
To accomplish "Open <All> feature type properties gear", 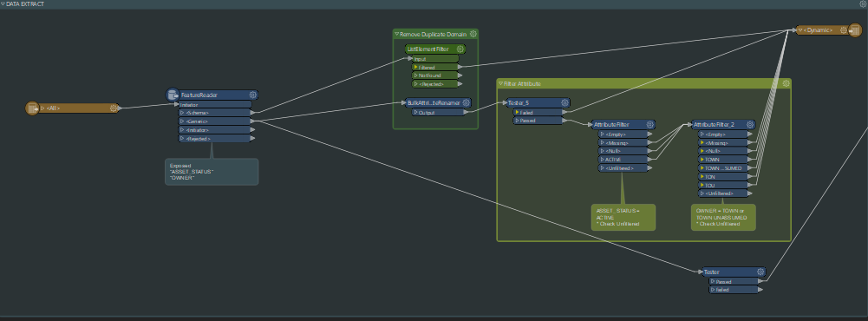I will pos(114,108).
